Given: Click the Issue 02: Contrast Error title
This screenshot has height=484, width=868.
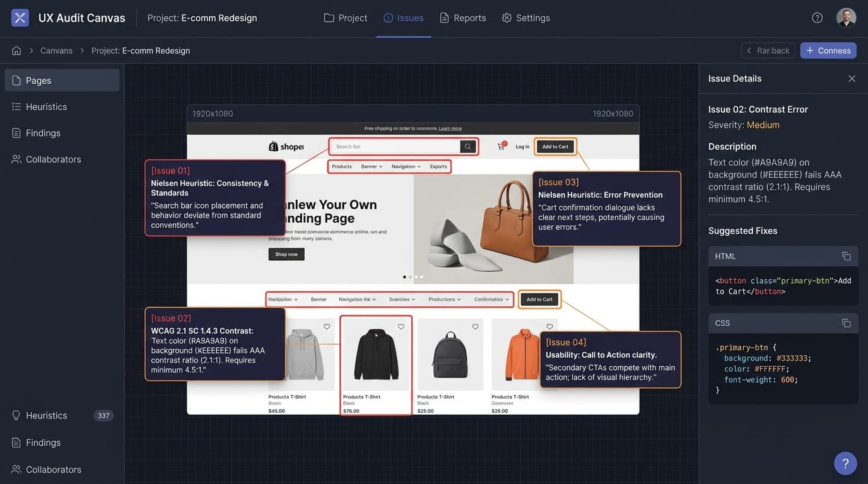Looking at the screenshot, I should point(758,109).
